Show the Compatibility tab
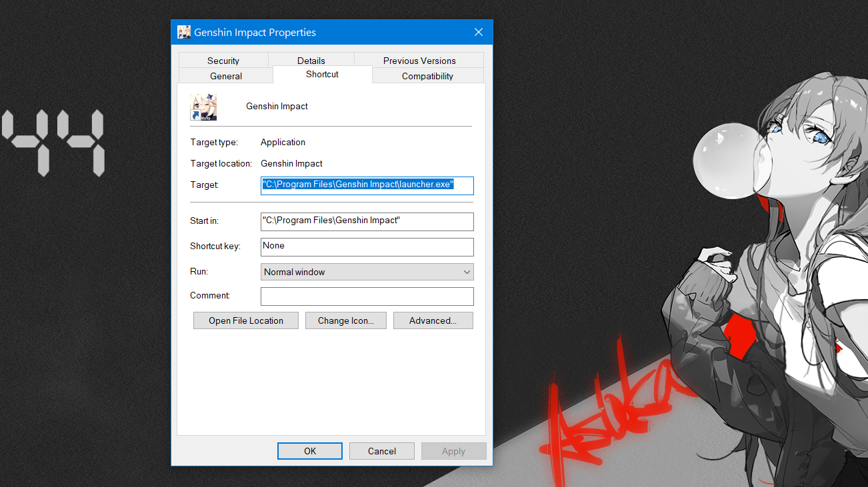 point(427,76)
